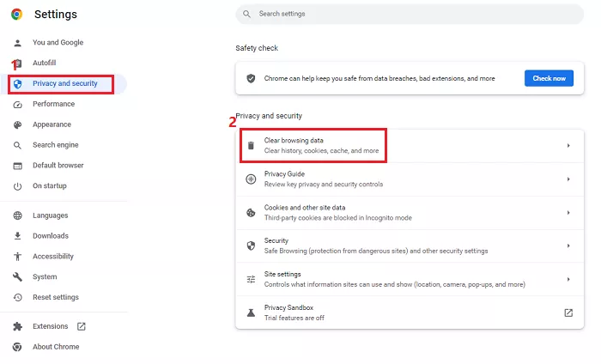
Task: Click the magnifier icon in the search bar
Action: [247, 15]
